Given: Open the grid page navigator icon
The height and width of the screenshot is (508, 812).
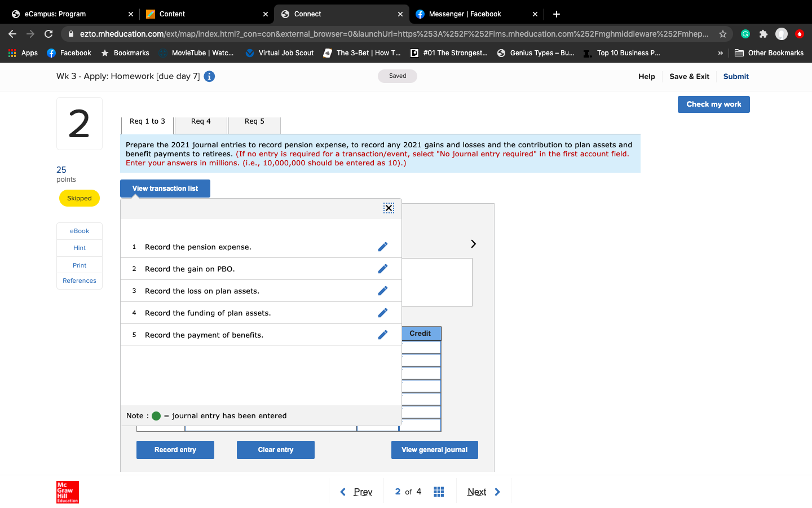Looking at the screenshot, I should pyautogui.click(x=439, y=491).
